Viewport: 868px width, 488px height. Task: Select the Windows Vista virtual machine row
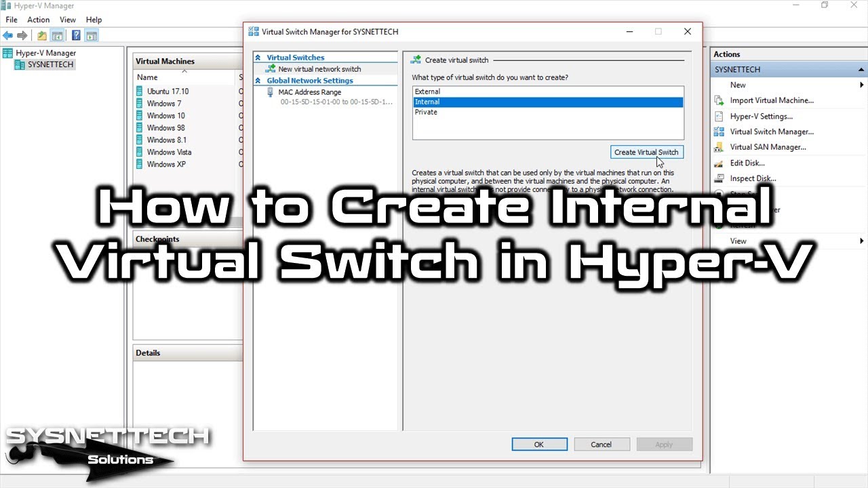pos(189,152)
